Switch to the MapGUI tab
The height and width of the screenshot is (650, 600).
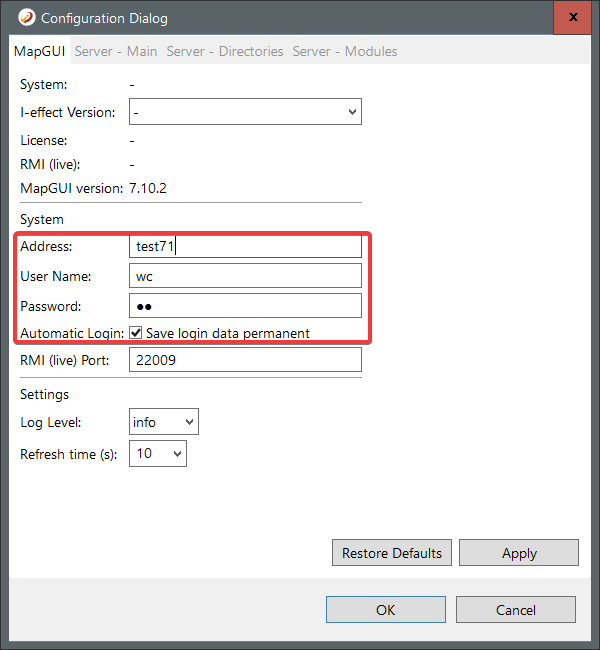pos(40,51)
